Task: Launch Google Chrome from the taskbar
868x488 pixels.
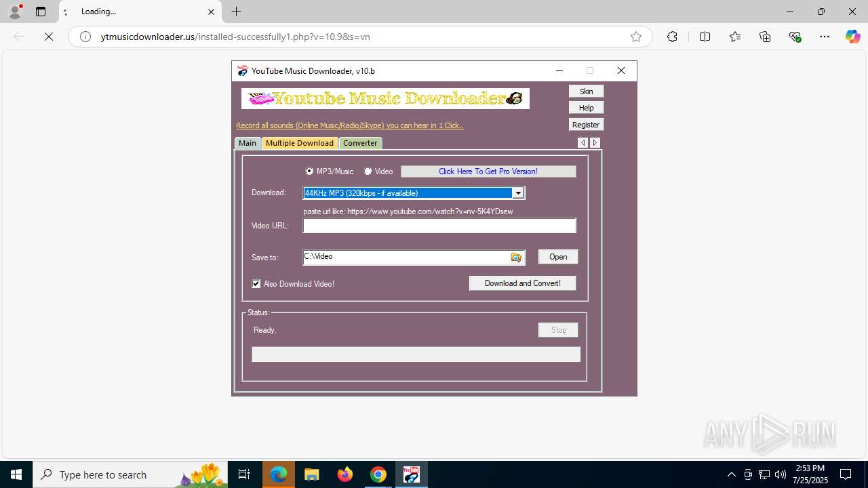Action: tap(378, 474)
